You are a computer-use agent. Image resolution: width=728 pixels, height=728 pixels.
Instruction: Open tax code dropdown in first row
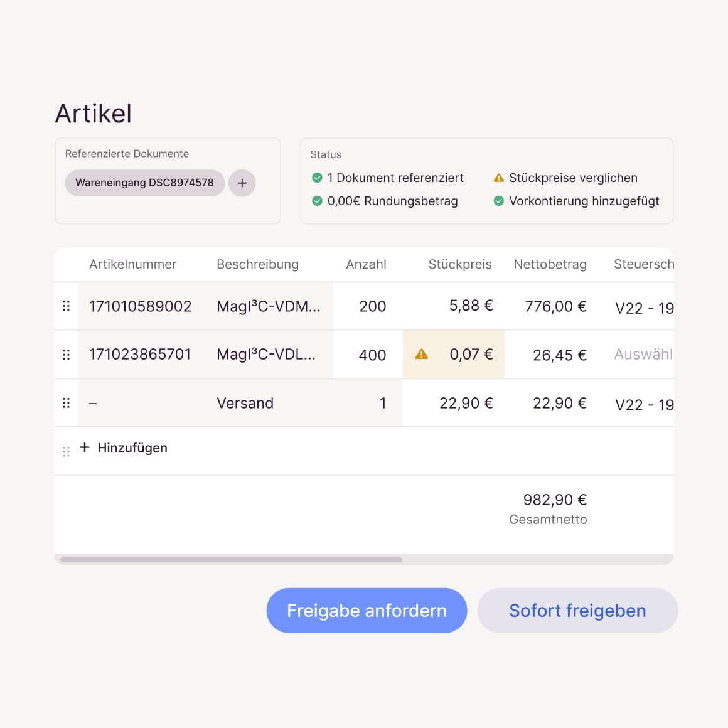pos(643,308)
